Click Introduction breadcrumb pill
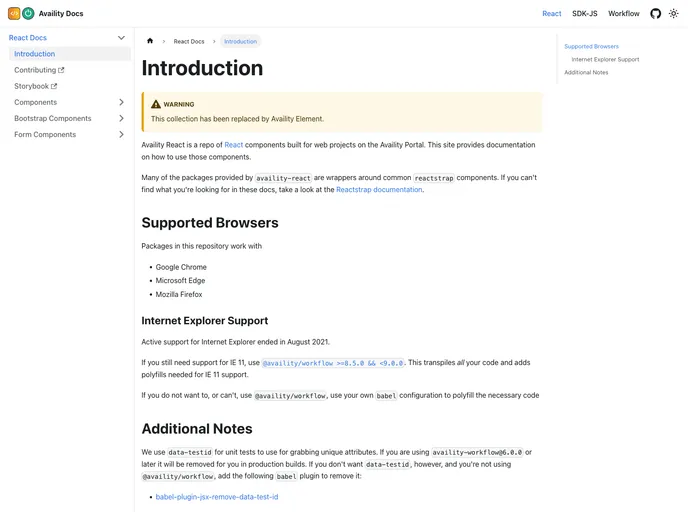 coord(240,41)
